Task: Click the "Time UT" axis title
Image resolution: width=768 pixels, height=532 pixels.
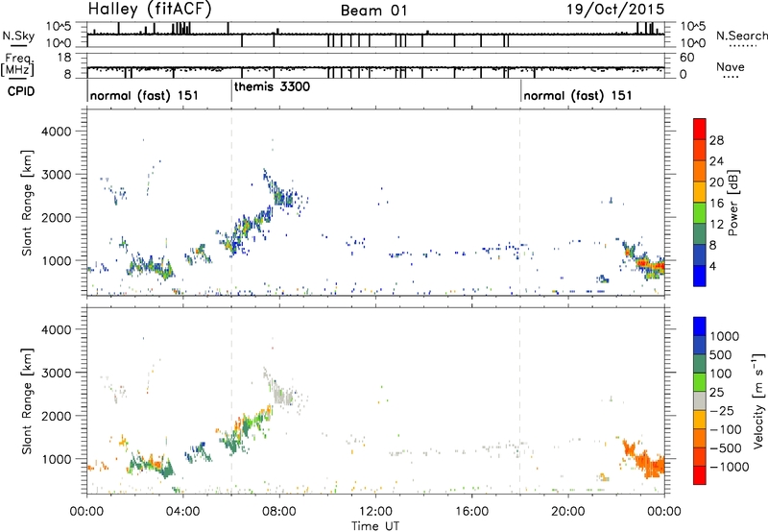Action: (375, 526)
